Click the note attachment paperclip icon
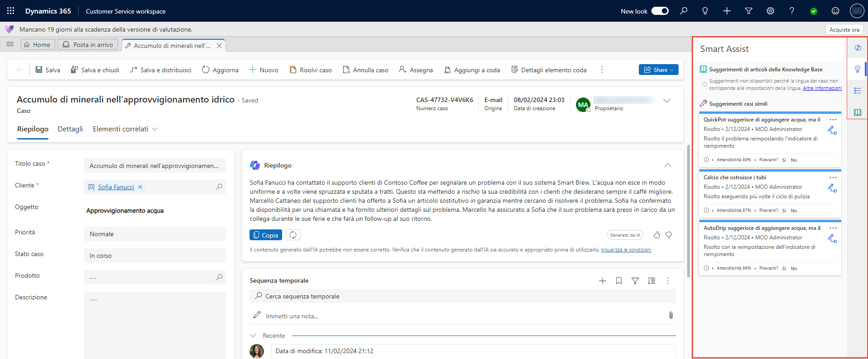 pyautogui.click(x=671, y=315)
